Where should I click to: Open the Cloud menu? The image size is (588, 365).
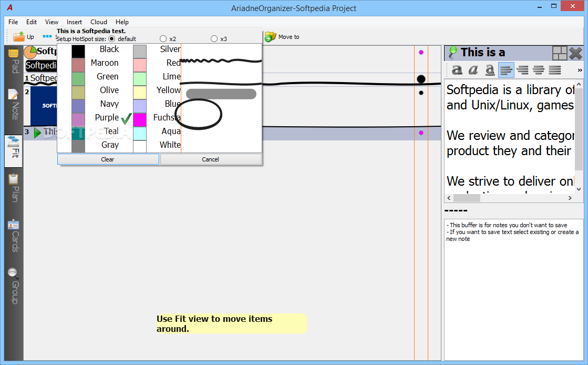click(x=99, y=22)
